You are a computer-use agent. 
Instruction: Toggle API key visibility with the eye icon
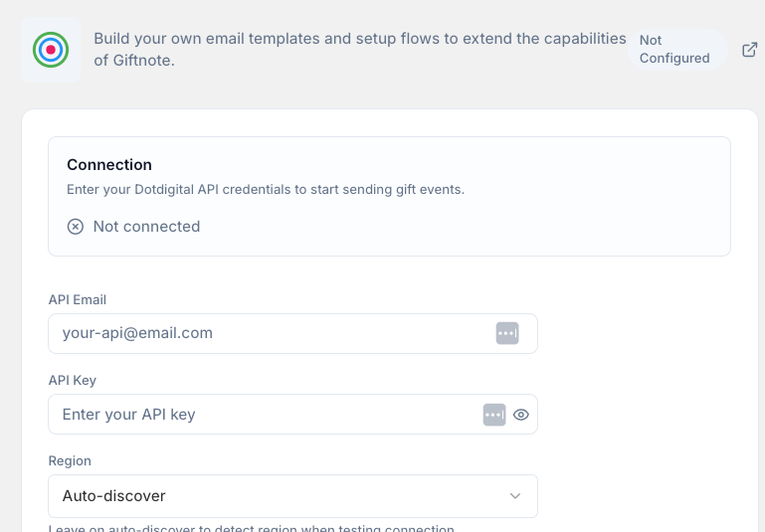(521, 415)
